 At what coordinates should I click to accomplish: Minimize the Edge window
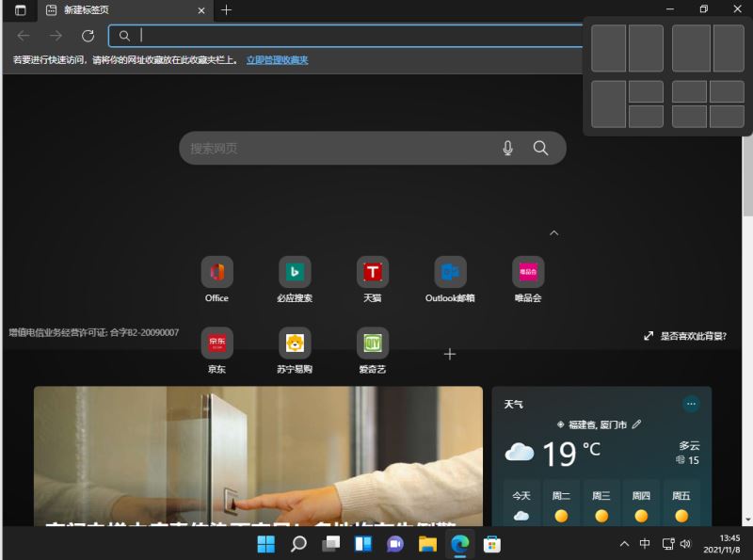point(670,9)
